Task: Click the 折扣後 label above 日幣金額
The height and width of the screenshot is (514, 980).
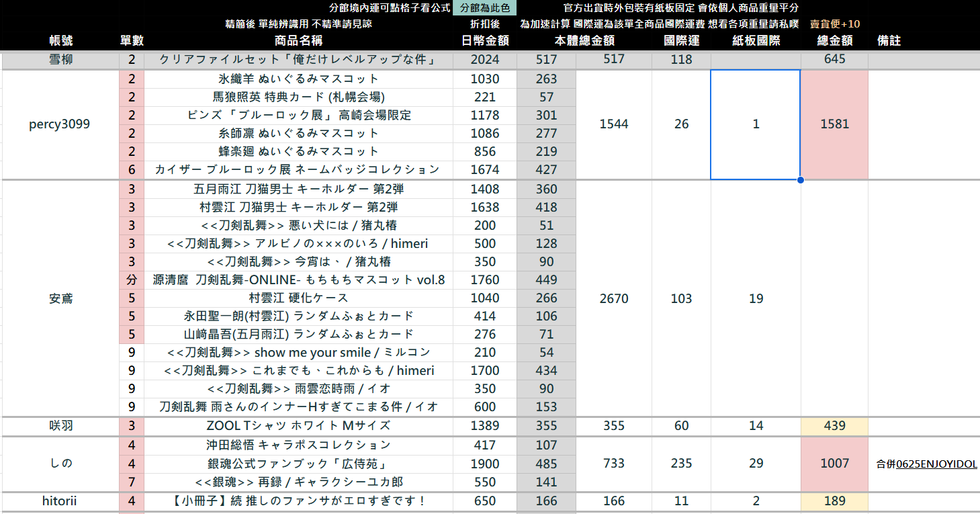Action: coord(485,24)
